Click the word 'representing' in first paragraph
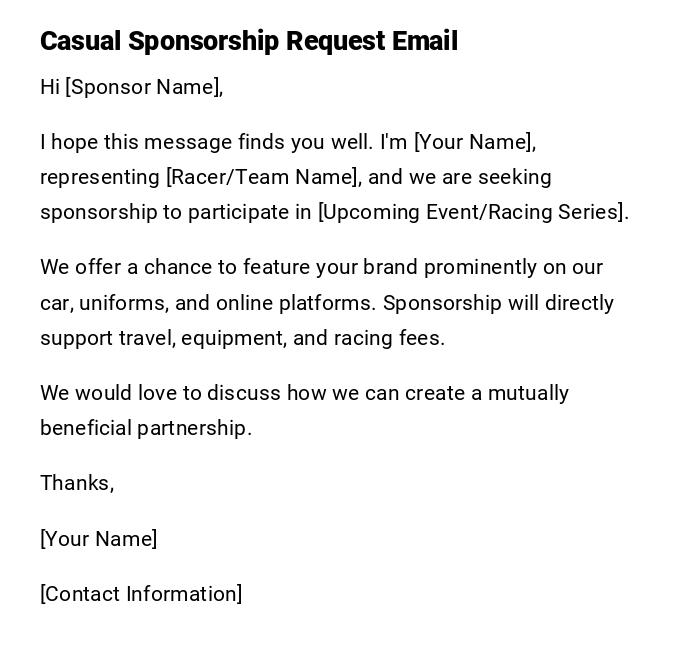The image size is (700, 656). click(x=99, y=177)
